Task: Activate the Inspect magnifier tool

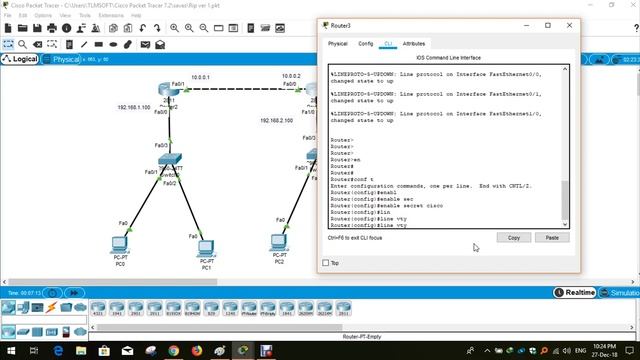Action: pyautogui.click(x=22, y=44)
